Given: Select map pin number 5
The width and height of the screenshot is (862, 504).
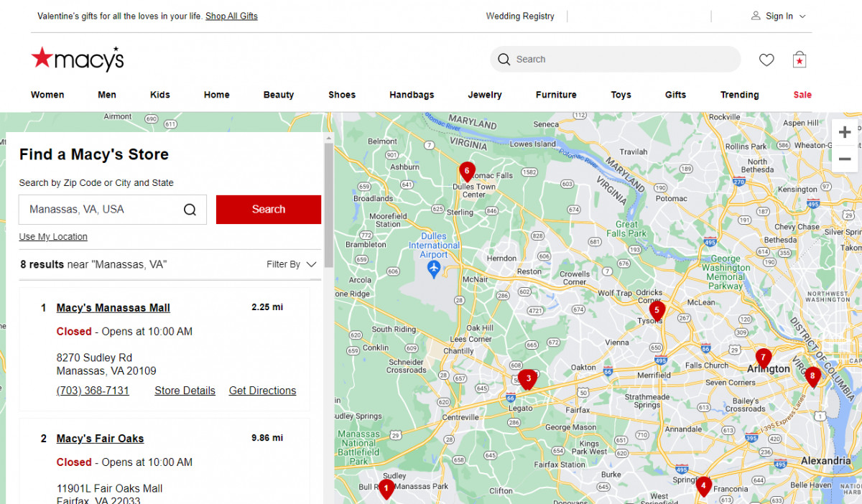Looking at the screenshot, I should click(x=657, y=311).
